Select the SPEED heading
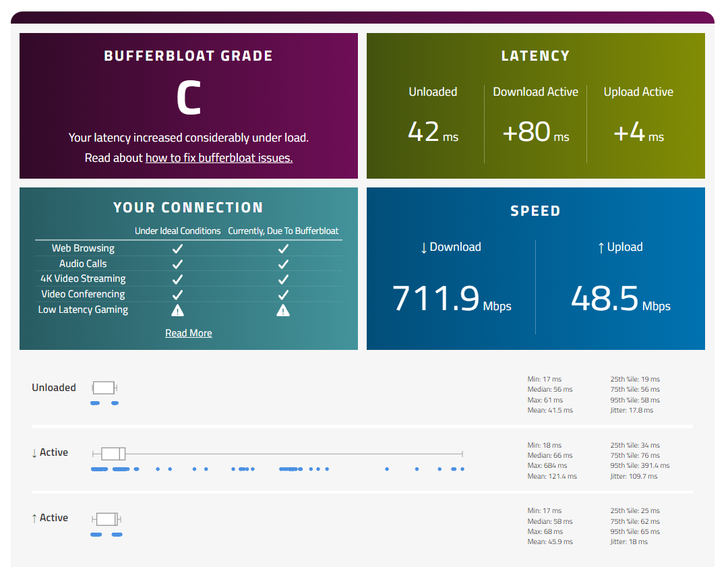 (535, 211)
